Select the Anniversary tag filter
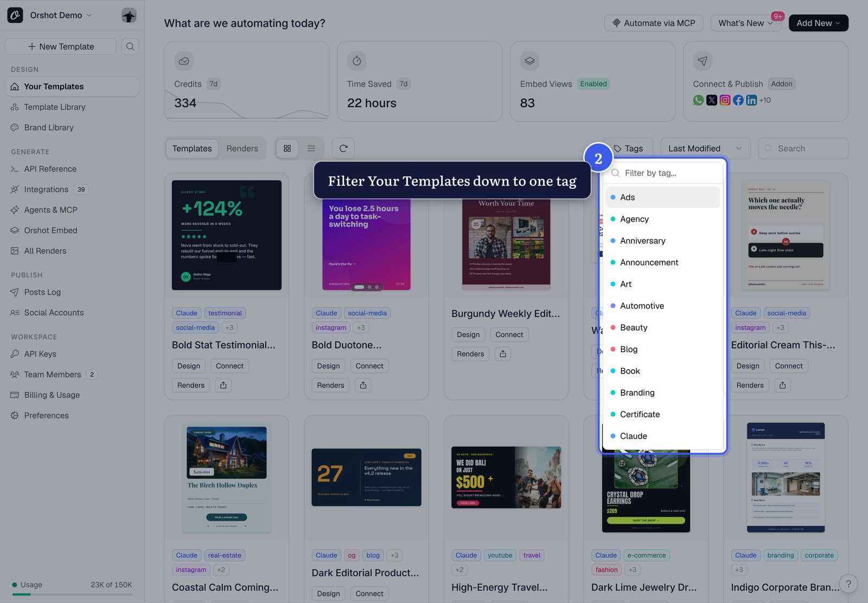868x603 pixels. (663, 241)
